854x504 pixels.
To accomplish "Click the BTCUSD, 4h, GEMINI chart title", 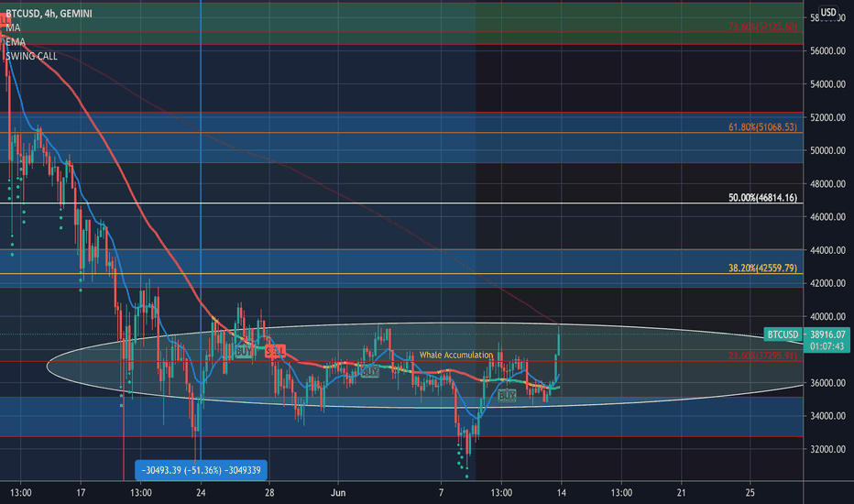I will (49, 13).
